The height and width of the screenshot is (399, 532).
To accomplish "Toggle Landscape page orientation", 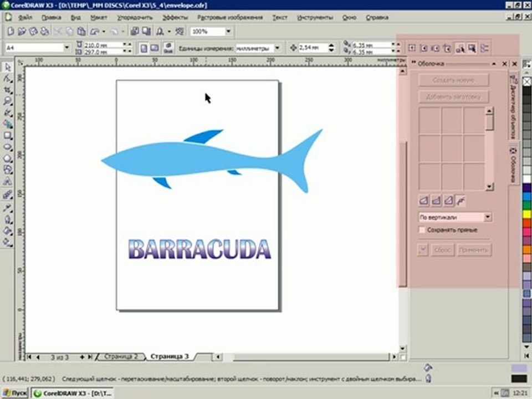I will point(155,48).
